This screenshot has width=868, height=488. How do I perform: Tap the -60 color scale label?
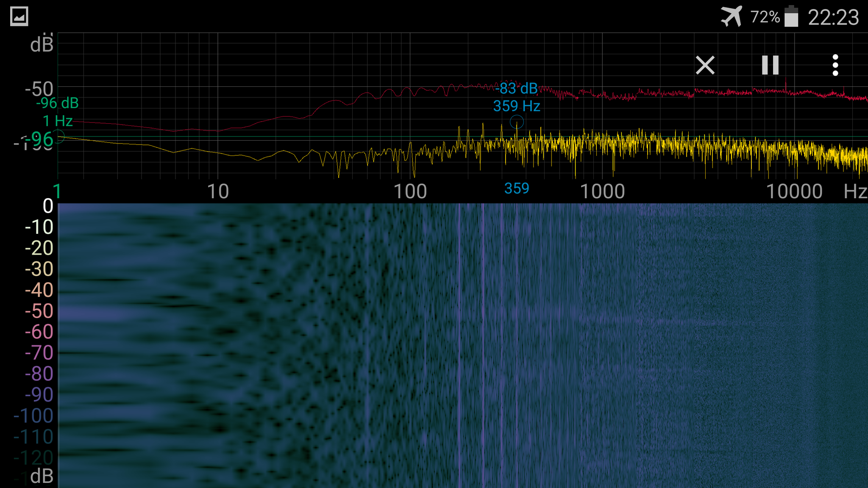coord(39,332)
